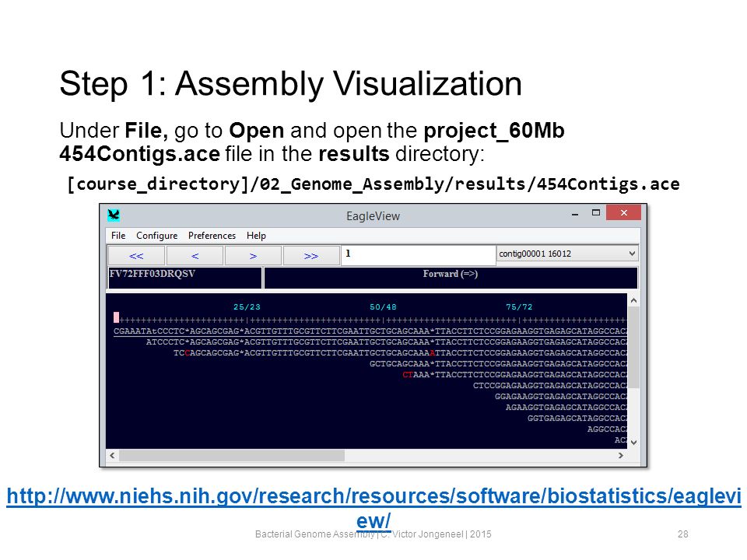Select the read row starting TCCAGCAGCGAG

pos(400,353)
